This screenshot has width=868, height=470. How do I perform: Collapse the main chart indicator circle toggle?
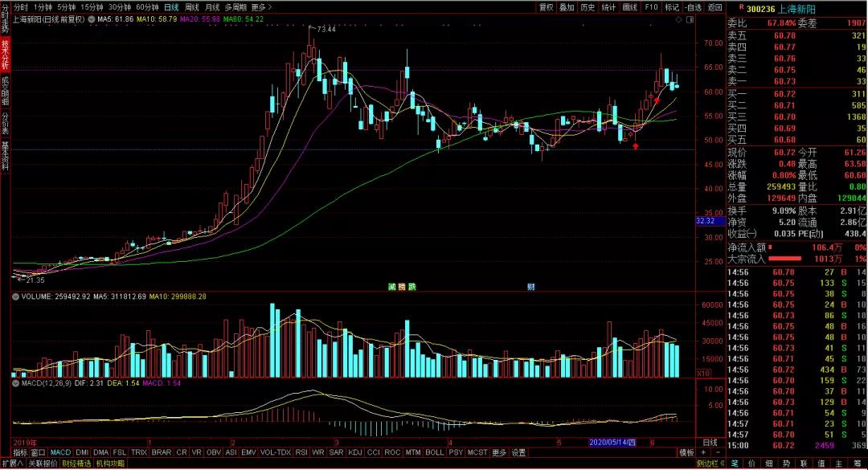coord(92,19)
